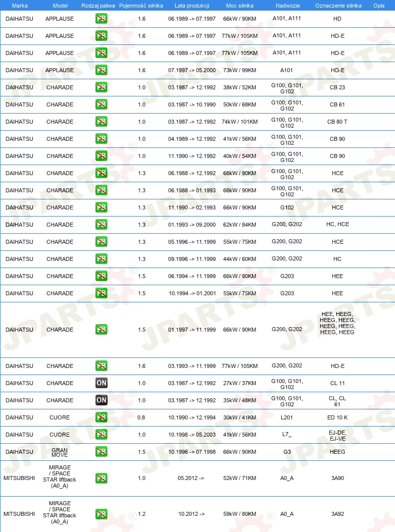The width and height of the screenshot is (395, 532).
Task: Click ON diesel icon in CL 11 row
Action: [x=101, y=383]
